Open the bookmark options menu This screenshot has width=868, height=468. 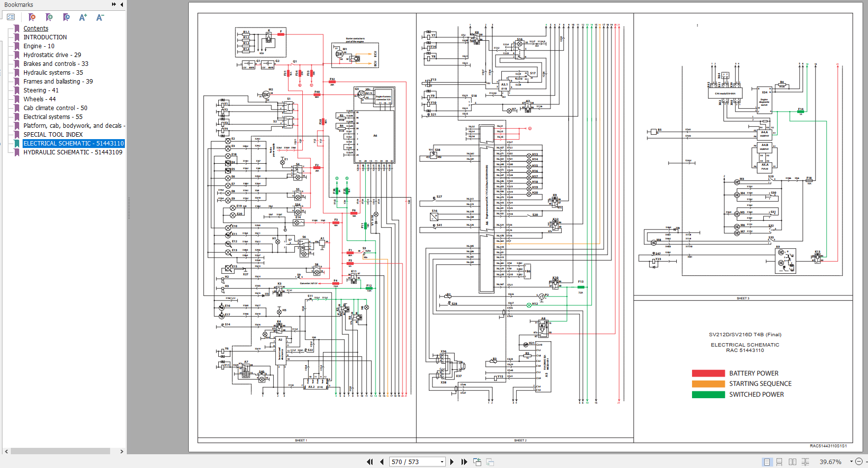[x=11, y=17]
